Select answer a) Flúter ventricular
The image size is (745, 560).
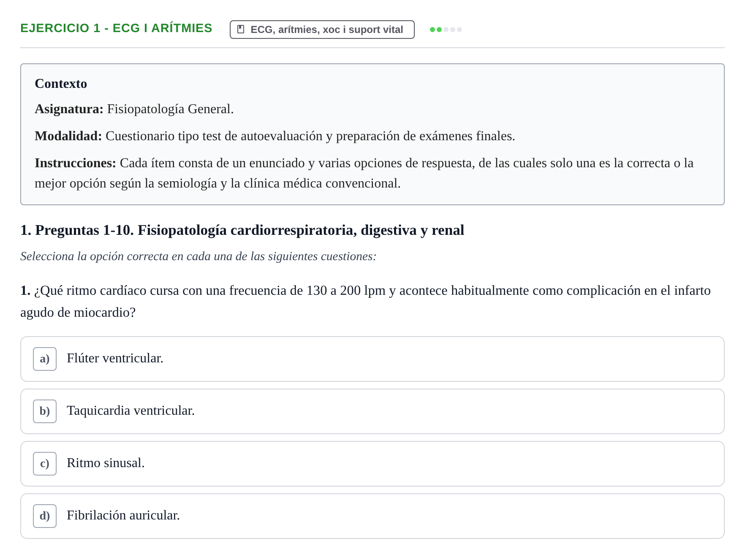(372, 359)
